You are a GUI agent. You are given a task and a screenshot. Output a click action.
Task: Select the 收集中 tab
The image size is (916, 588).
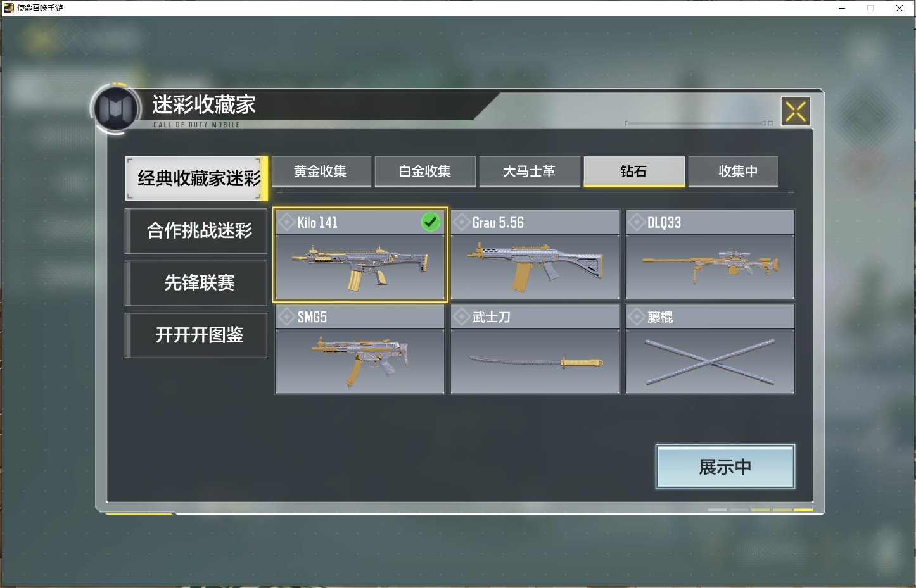734,172
